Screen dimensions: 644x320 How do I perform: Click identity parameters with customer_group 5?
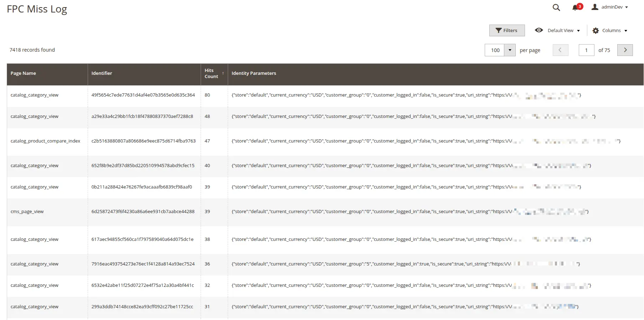pos(406,264)
